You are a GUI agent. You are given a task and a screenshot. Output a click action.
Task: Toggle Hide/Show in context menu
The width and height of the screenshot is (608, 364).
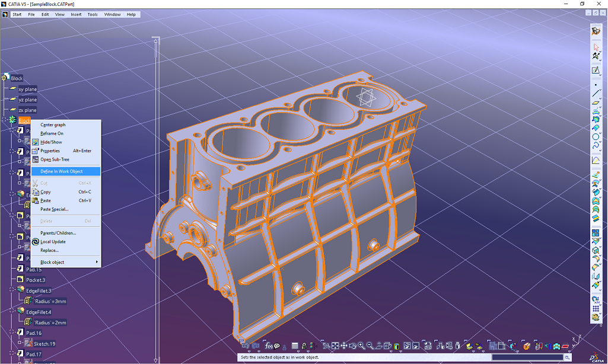[51, 142]
